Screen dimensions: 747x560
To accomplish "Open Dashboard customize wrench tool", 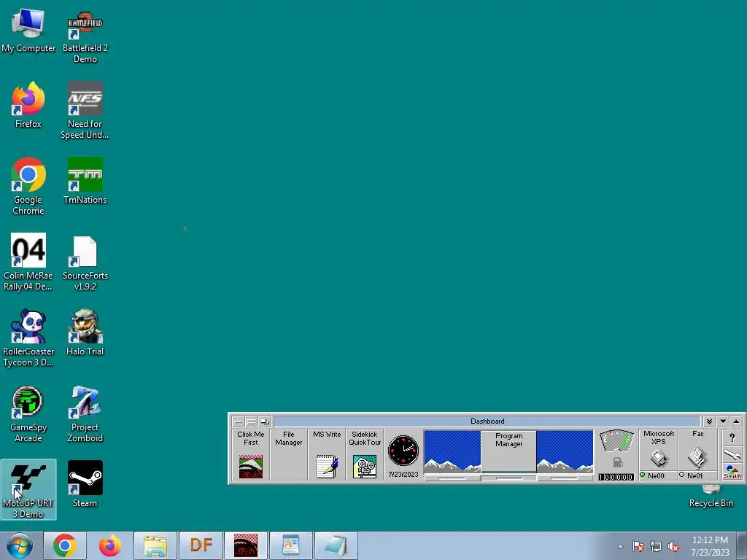I will 732,455.
